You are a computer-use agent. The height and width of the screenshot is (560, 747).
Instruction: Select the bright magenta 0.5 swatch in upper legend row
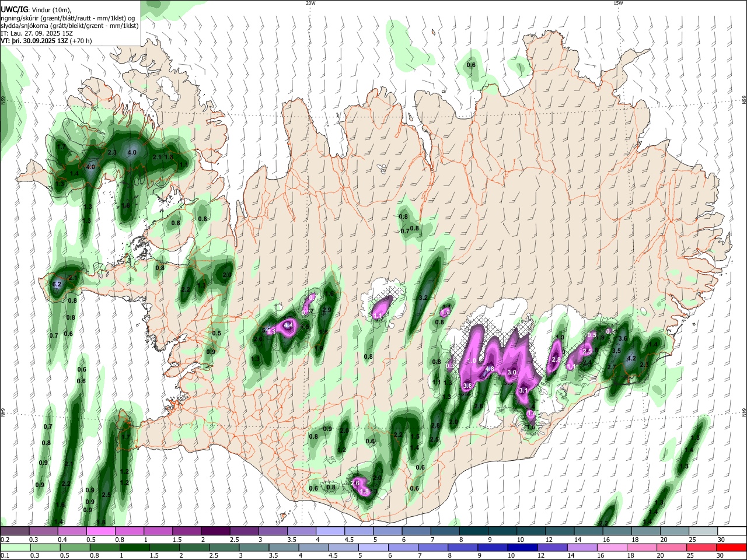(x=101, y=531)
